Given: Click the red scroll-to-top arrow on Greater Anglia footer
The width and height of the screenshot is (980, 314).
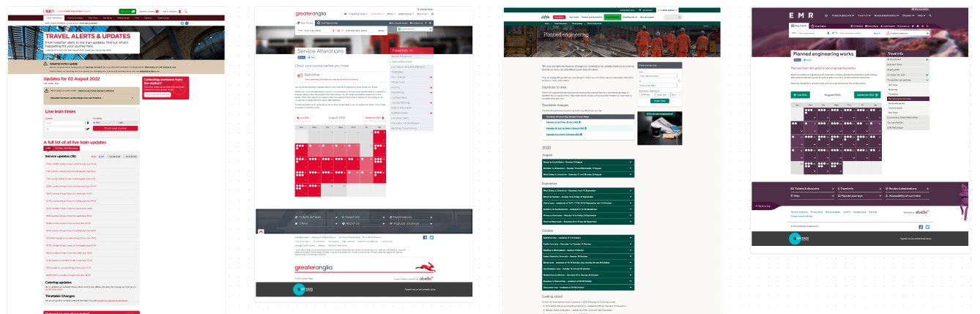Looking at the screenshot, I should click(x=261, y=231).
